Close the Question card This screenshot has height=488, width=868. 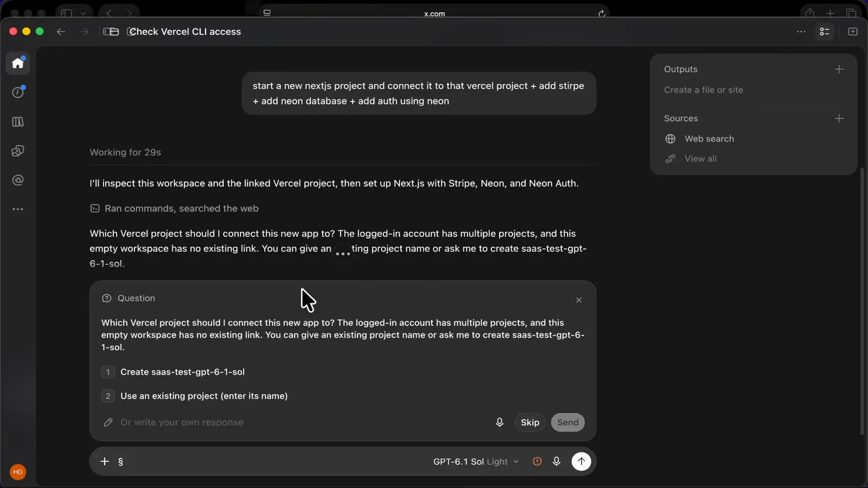pos(579,300)
